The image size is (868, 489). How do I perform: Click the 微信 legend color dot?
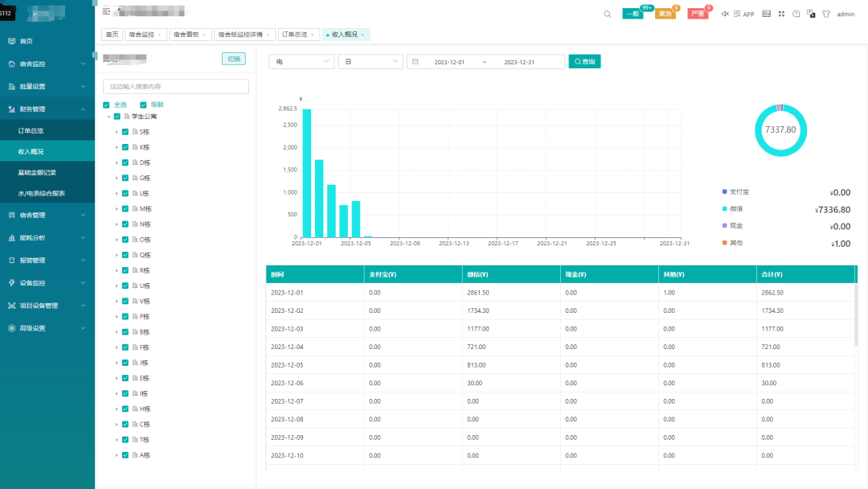click(725, 209)
